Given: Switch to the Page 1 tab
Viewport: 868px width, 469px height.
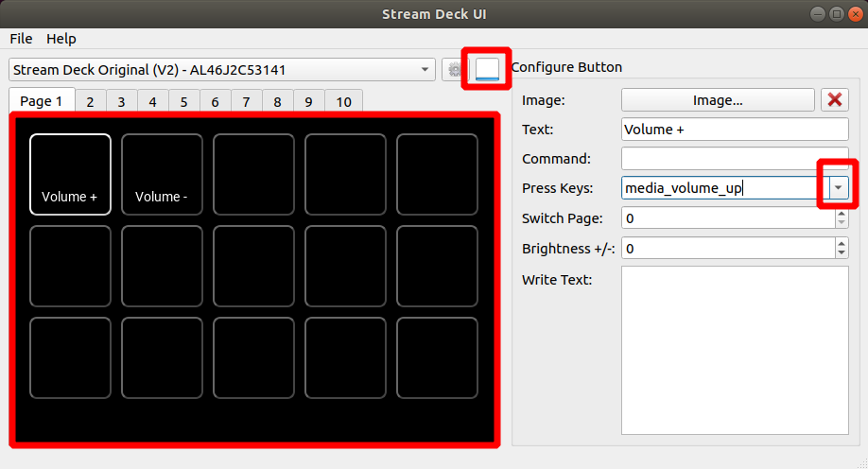Looking at the screenshot, I should pos(42,101).
